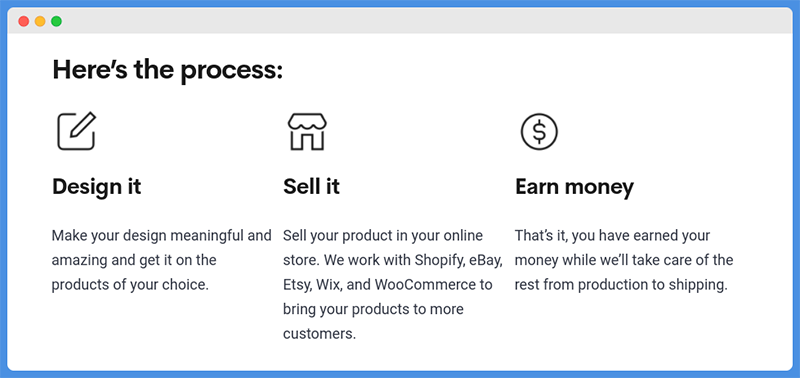The image size is (800, 378).
Task: Click the dollar sign coin icon
Action: pos(539,132)
